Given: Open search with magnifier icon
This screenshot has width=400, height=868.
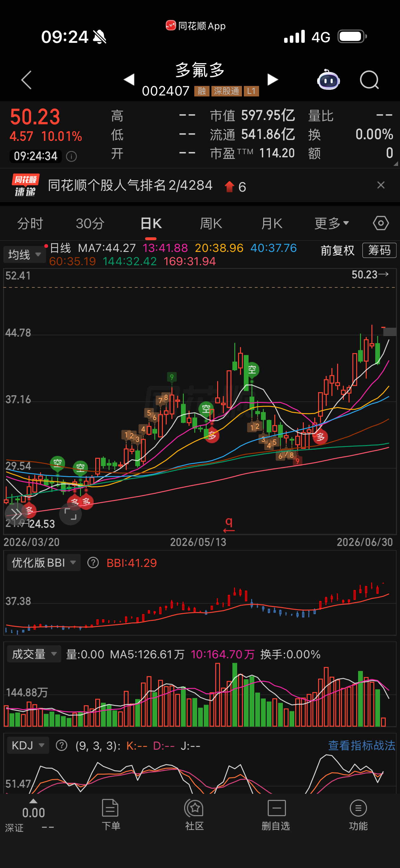Looking at the screenshot, I should point(369,80).
